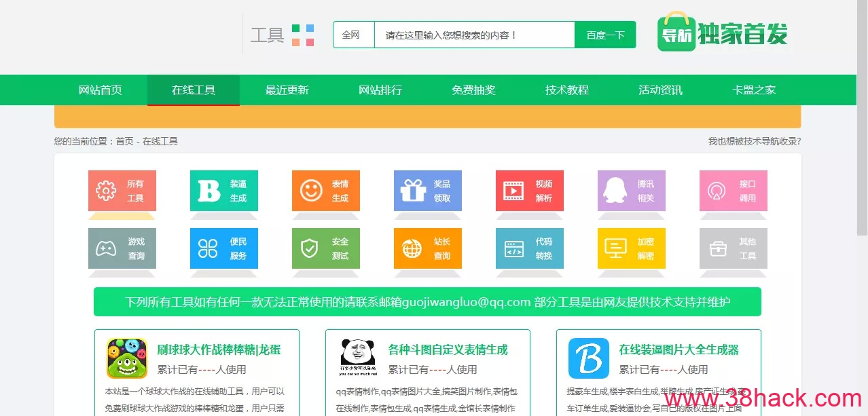Select the 视频解析 video icon

tap(530, 191)
